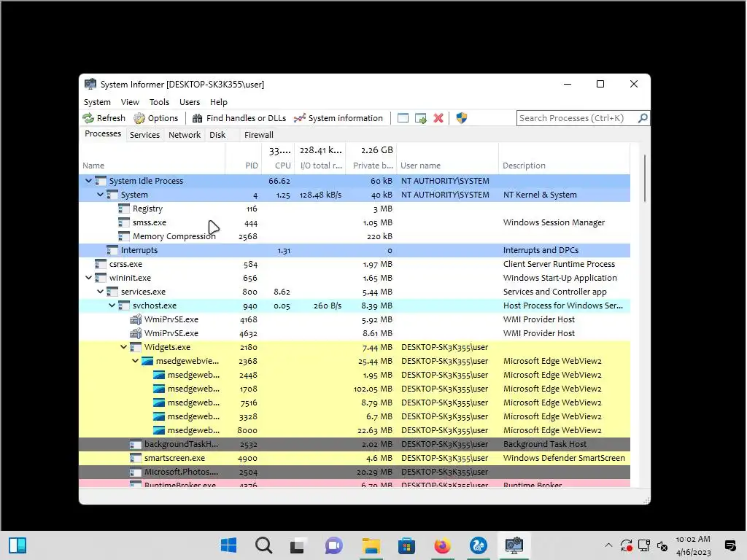Select the smartscreen.exe process icon
747x560 pixels.
(136, 458)
